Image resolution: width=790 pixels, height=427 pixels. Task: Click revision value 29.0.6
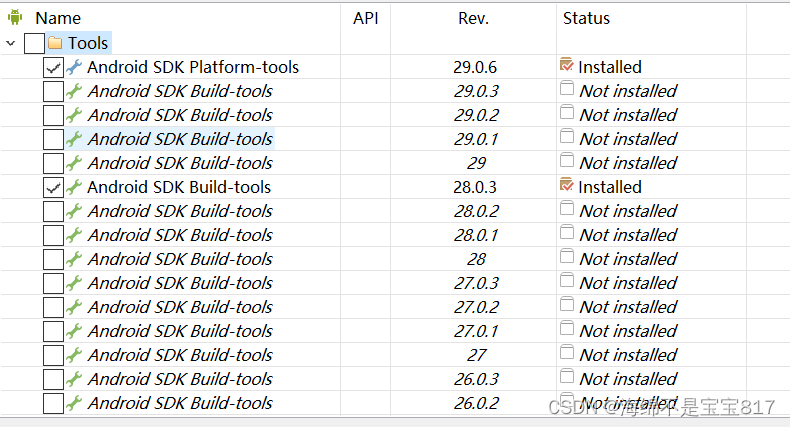475,67
